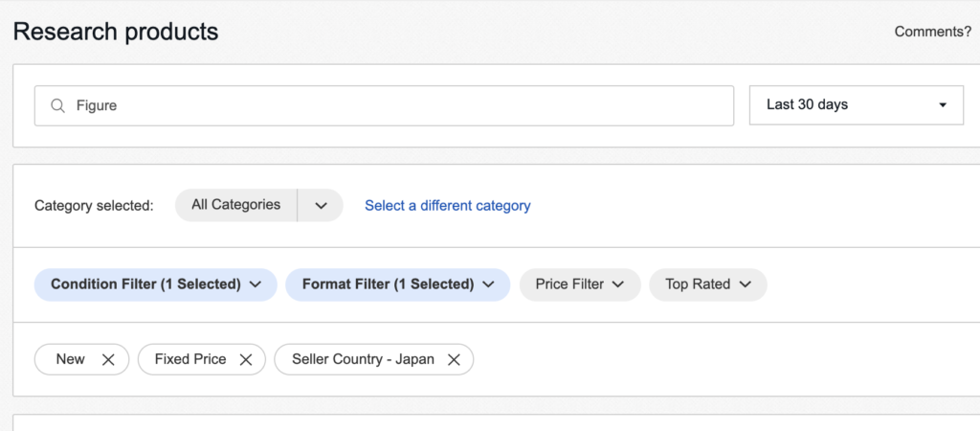
Task: Click the date range caret arrow
Action: 943,105
